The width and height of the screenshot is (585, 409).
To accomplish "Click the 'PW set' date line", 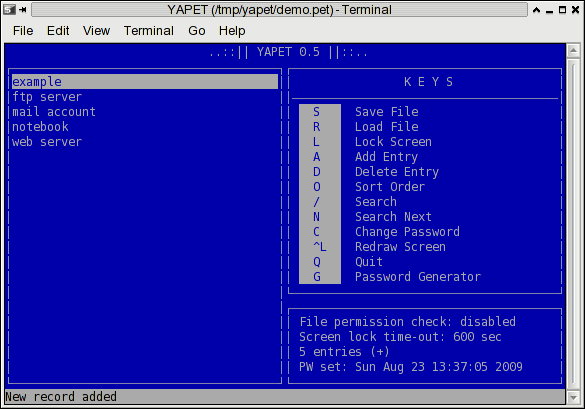I will click(x=411, y=367).
